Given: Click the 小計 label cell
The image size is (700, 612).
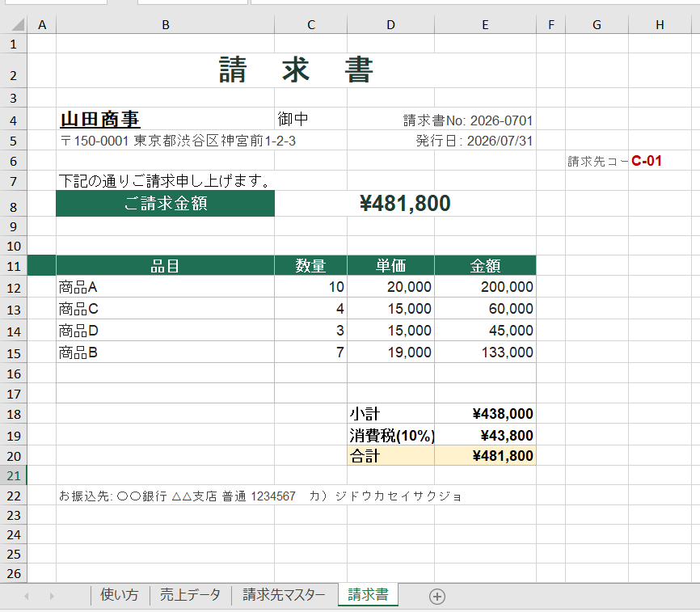Looking at the screenshot, I should point(390,414).
